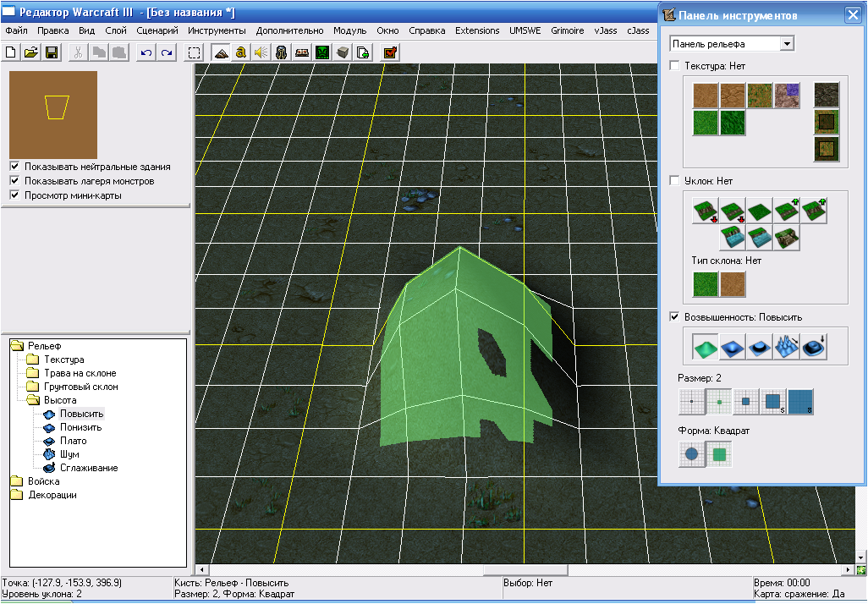Collapse the 'Рельеф' tree folder

17,345
